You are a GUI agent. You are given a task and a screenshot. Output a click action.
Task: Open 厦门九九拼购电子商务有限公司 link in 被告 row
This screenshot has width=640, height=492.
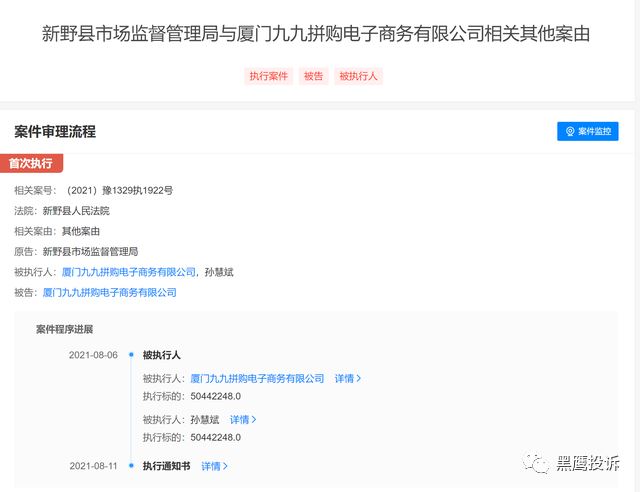coord(109,292)
